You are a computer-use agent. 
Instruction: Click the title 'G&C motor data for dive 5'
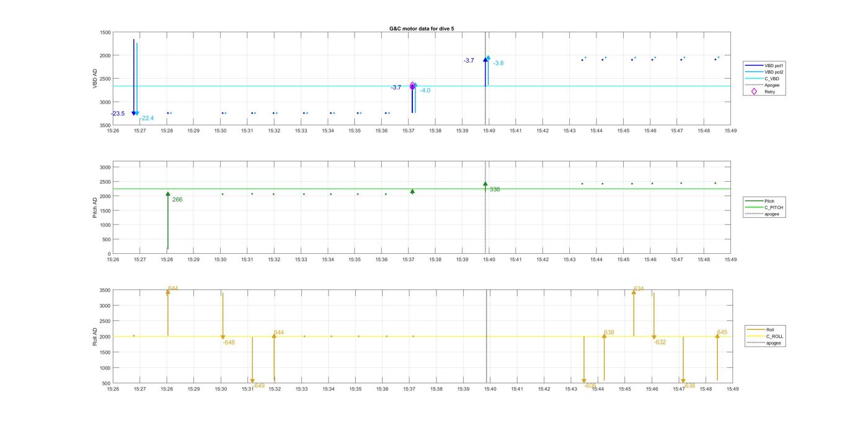tap(422, 29)
